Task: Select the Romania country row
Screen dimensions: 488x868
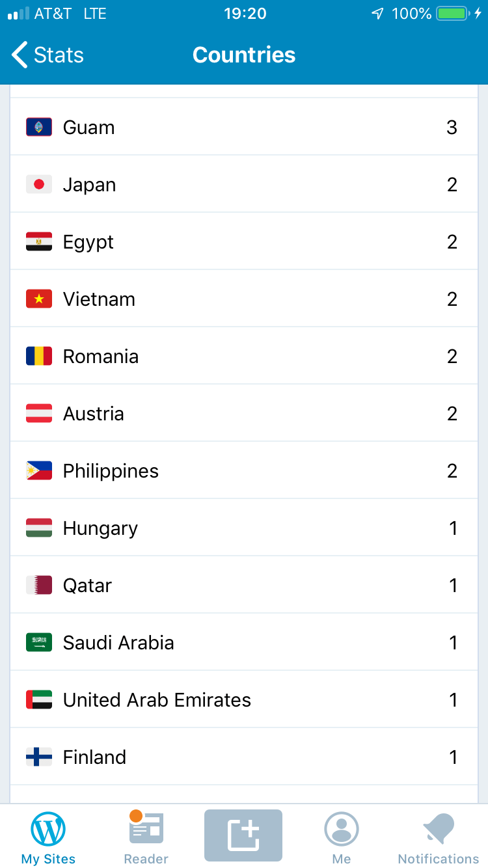Action: click(244, 357)
